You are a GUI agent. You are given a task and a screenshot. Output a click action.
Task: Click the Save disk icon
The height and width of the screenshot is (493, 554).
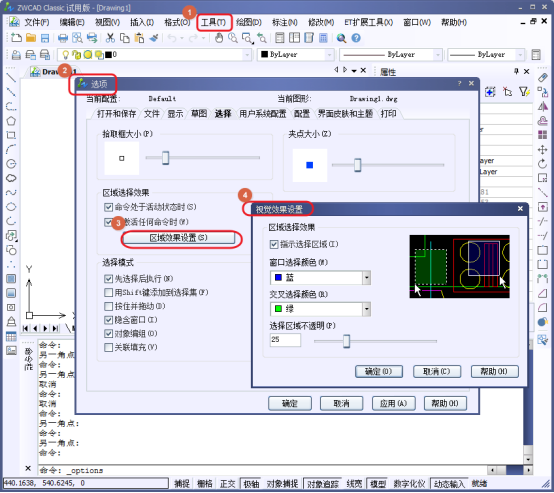tap(45, 38)
